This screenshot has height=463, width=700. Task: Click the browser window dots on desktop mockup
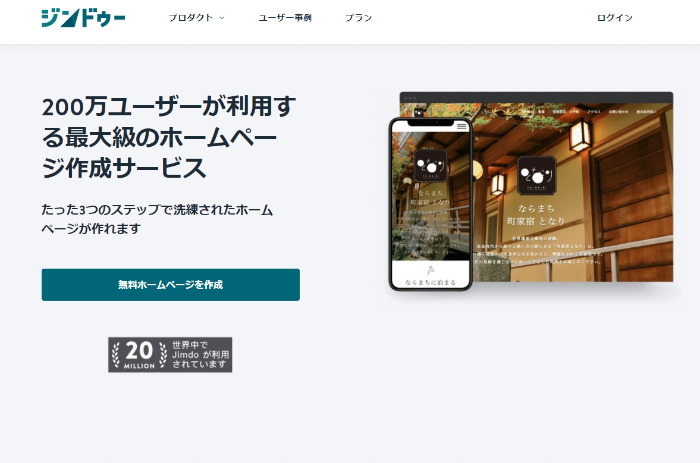coord(410,97)
